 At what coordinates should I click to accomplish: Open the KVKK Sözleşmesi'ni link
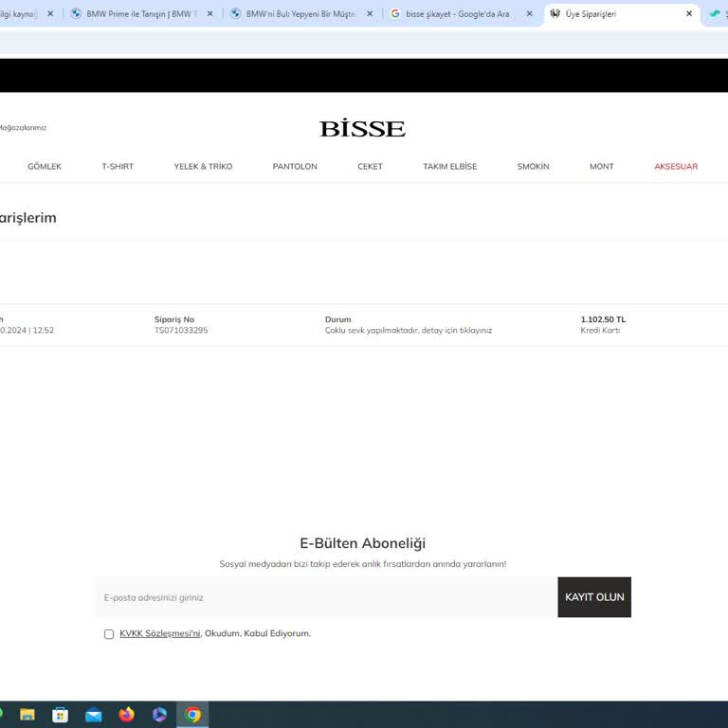tap(159, 633)
